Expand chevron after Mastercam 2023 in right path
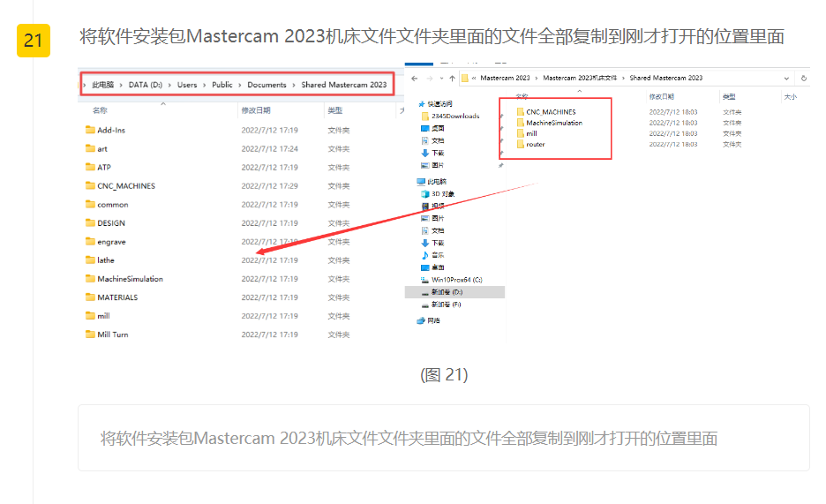 click(x=537, y=78)
